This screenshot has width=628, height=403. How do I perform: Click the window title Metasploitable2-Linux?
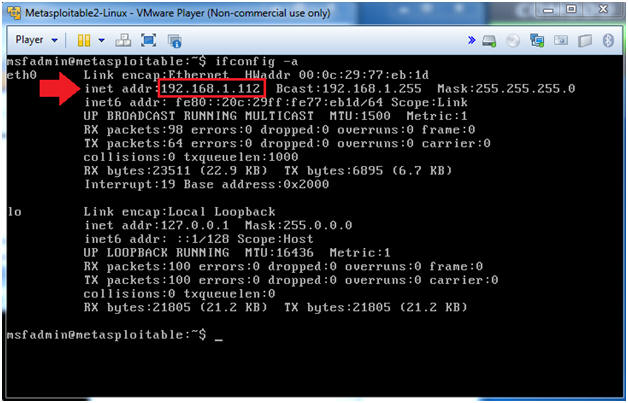[x=76, y=13]
